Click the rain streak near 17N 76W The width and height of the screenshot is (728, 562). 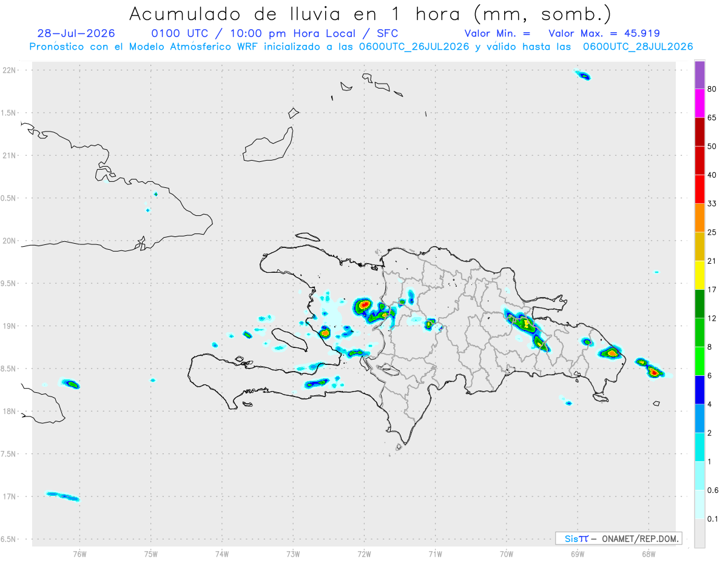[63, 497]
